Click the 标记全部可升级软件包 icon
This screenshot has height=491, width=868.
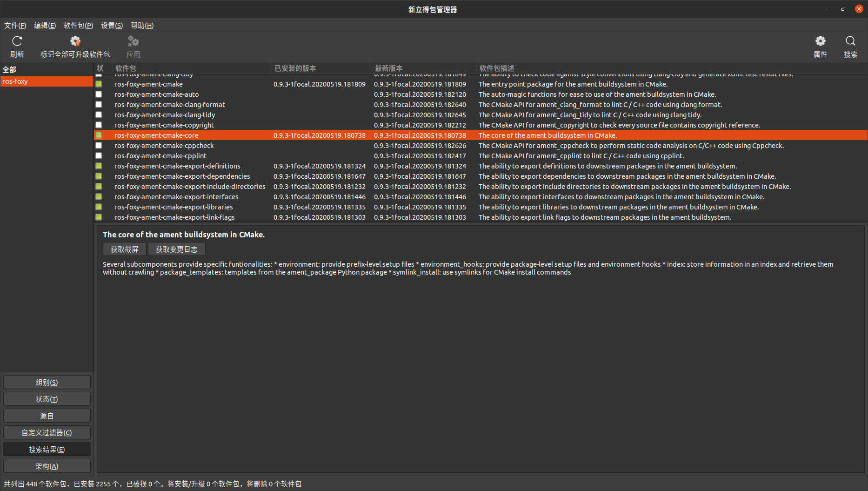pyautogui.click(x=75, y=46)
